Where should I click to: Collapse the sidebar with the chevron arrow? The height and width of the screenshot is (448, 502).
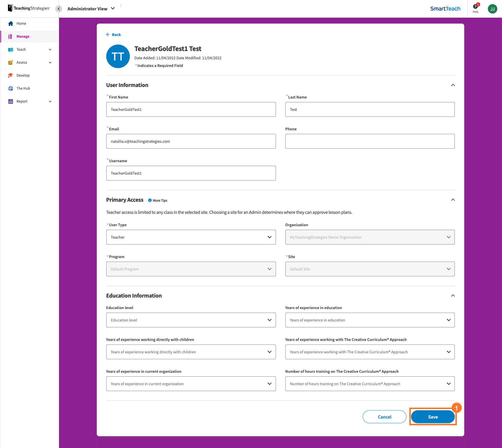59,9
